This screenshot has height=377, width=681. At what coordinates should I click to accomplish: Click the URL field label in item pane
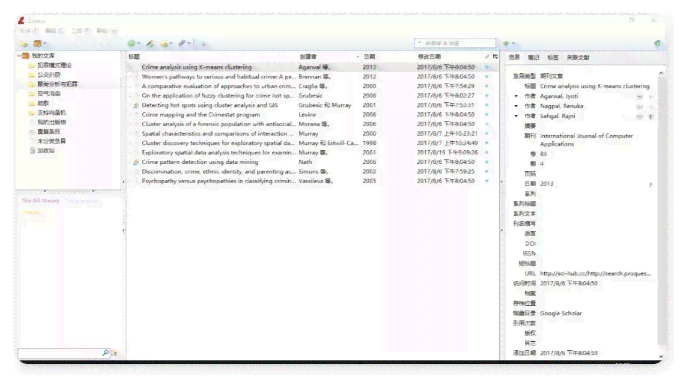point(530,274)
